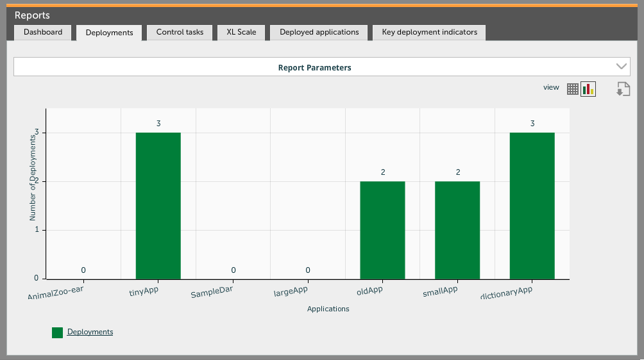
Task: Toggle green Deployments legend swatch
Action: tap(58, 332)
